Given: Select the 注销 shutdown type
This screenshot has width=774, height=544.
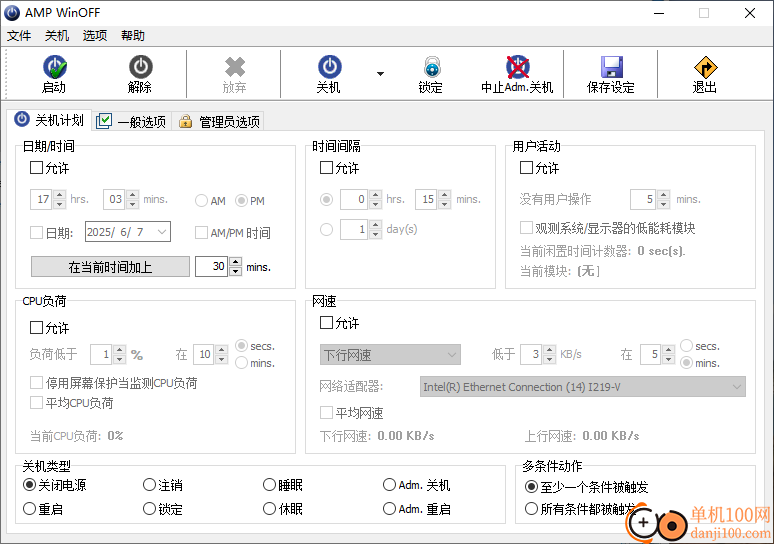Looking at the screenshot, I should coord(149,485).
